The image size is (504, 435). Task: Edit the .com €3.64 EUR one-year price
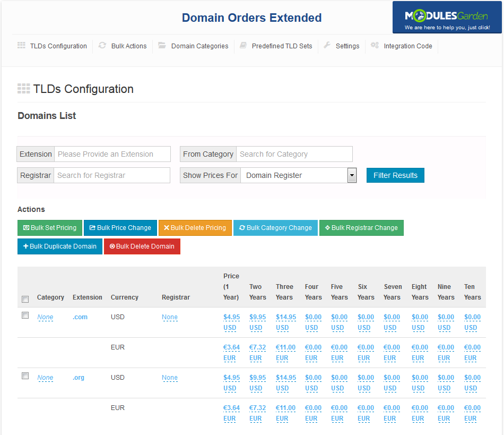coord(231,352)
